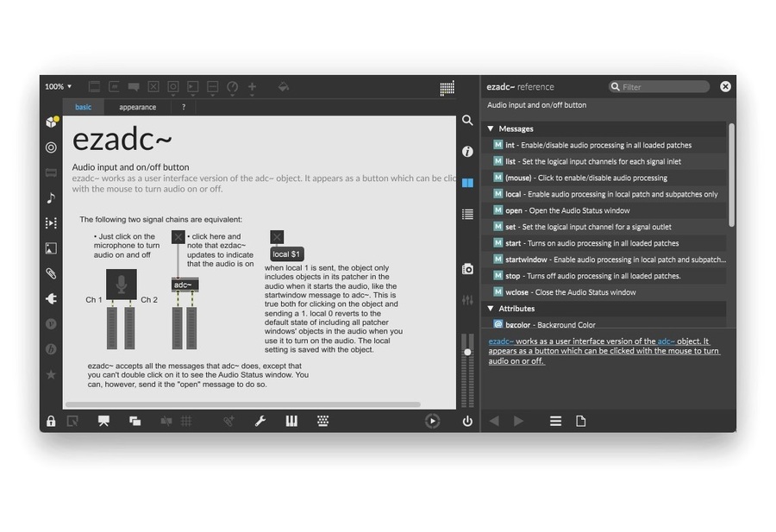This screenshot has width=776, height=532.
Task: Open the paperclip snippets icon in left sidebar
Action: coord(51,273)
